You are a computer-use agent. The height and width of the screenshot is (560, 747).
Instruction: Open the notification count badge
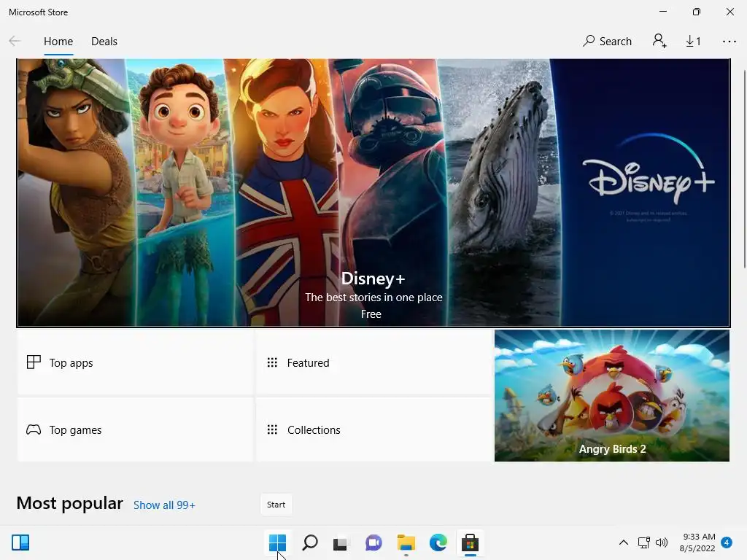click(727, 542)
